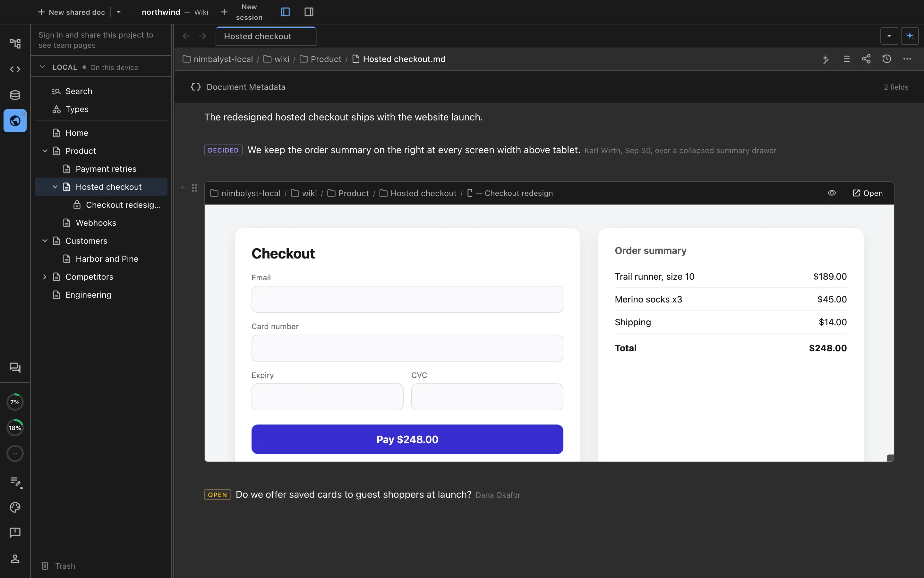Image resolution: width=924 pixels, height=578 pixels.
Task: Click the 18% usage progress ring
Action: click(x=15, y=428)
